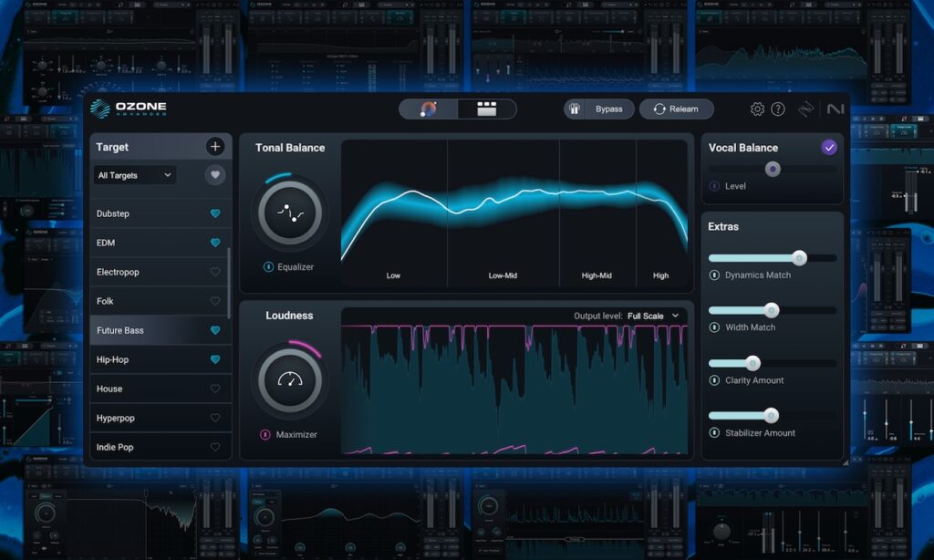The width and height of the screenshot is (934, 560).
Task: Switch to the Assistant view orb icon
Action: [x=429, y=109]
